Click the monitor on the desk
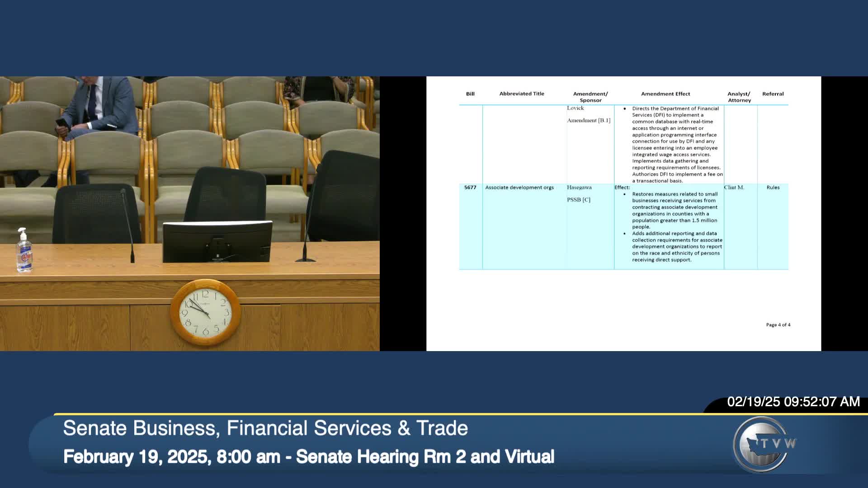The image size is (868, 488). tap(217, 242)
